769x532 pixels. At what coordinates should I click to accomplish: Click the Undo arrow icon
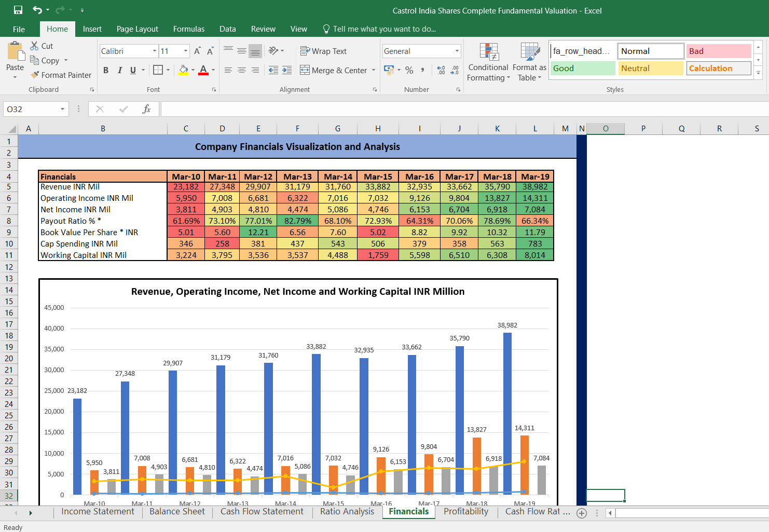37,10
